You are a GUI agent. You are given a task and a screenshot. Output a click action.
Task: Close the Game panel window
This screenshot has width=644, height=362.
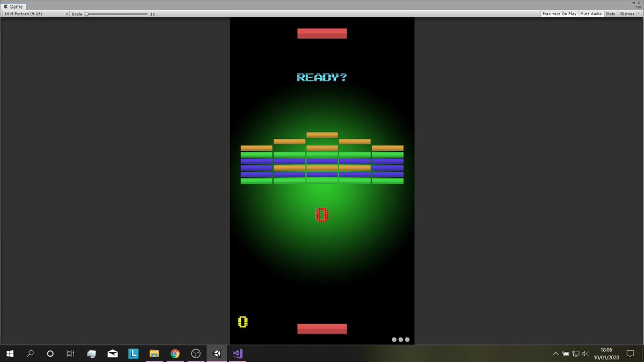click(640, 3)
